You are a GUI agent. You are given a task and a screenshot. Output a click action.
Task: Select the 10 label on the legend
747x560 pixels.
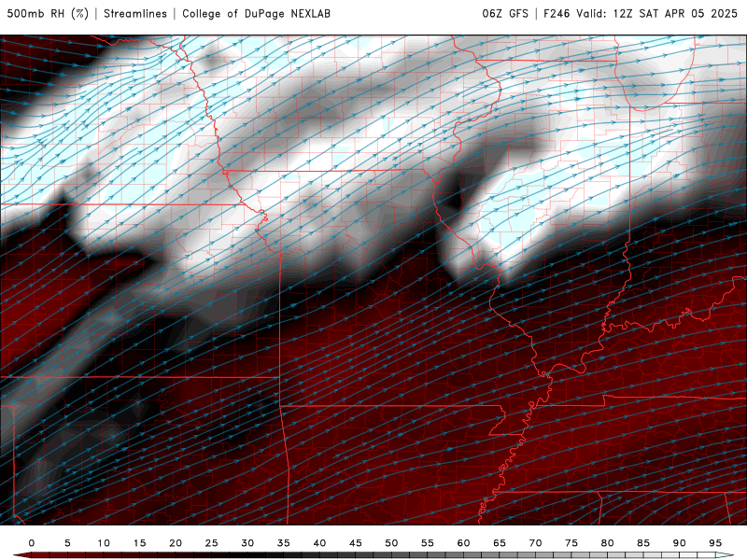point(104,543)
